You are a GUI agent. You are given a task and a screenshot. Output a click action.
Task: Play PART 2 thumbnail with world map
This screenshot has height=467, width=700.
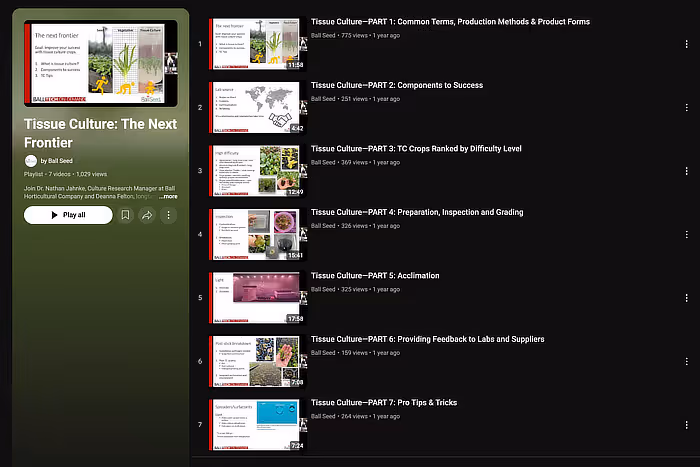click(x=258, y=107)
